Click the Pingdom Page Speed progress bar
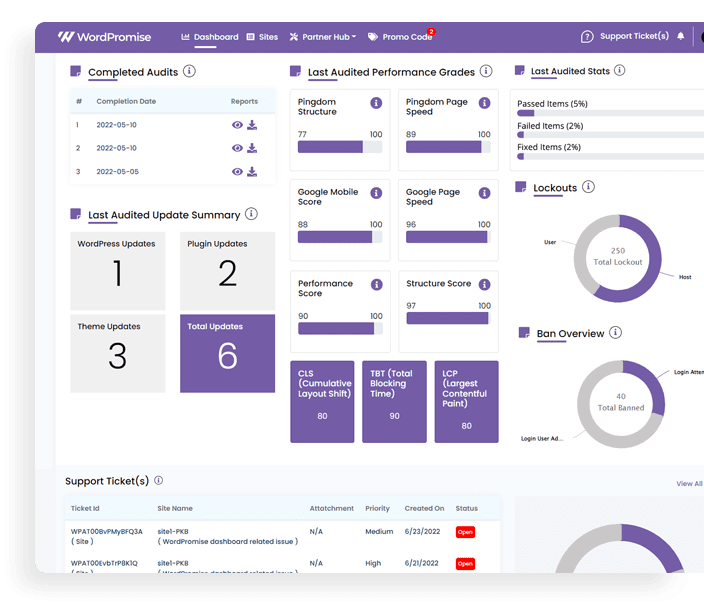Screen dimensions: 704x615 click(x=448, y=147)
